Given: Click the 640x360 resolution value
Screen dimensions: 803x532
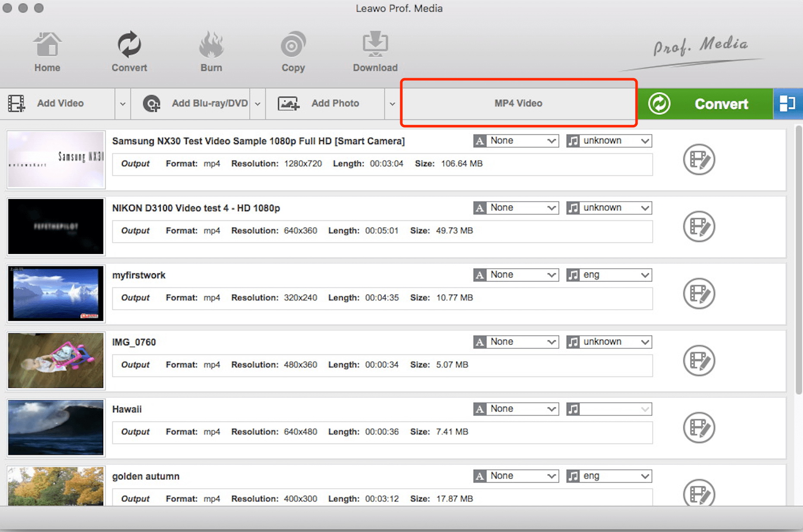Looking at the screenshot, I should (300, 231).
